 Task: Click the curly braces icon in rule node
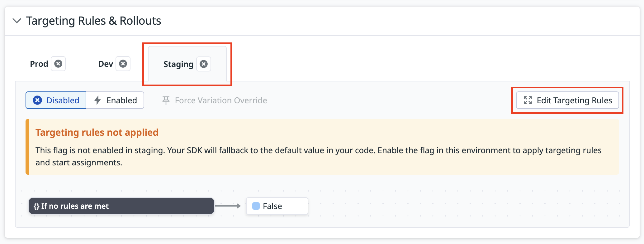[36, 206]
